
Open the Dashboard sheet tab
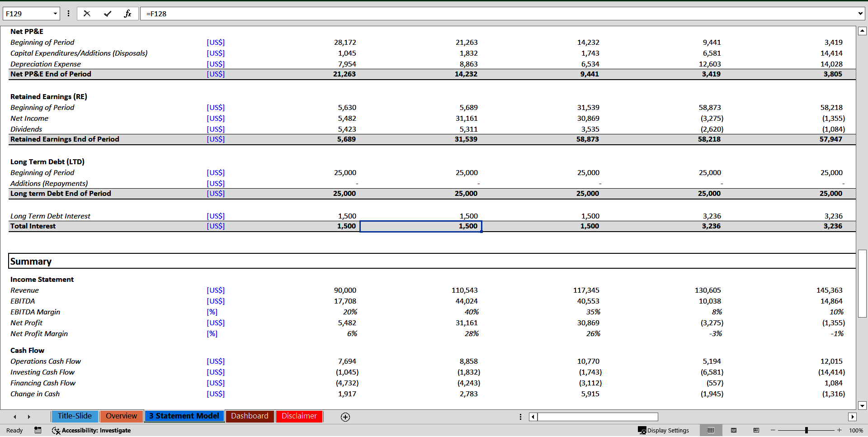(x=250, y=416)
